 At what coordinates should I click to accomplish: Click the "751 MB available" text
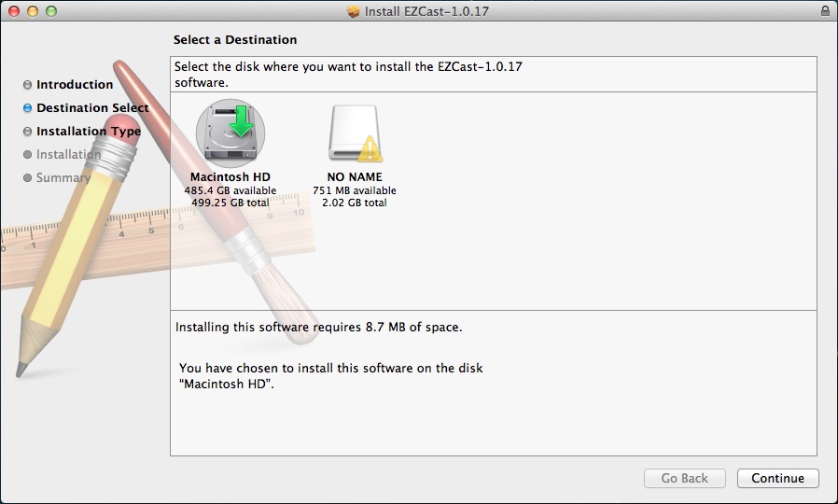[x=355, y=190]
